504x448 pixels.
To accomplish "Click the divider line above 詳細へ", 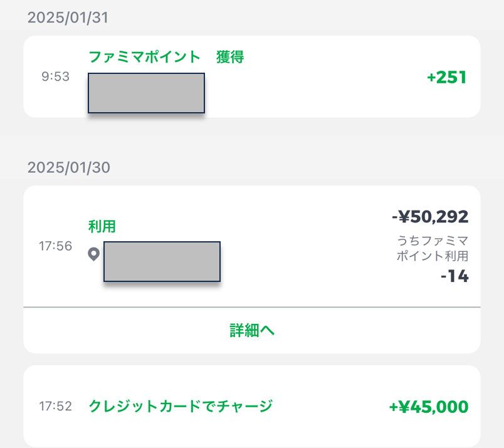I will [252, 307].
